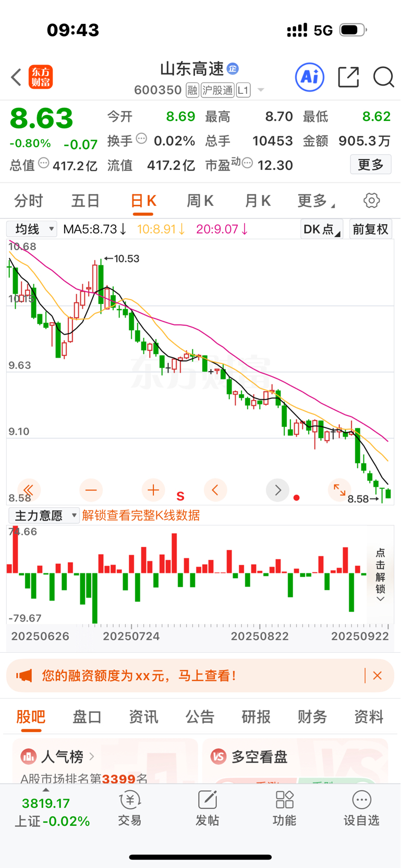Expand the 更多 chart period dropdown
Screen dimensions: 401x868
tap(315, 201)
